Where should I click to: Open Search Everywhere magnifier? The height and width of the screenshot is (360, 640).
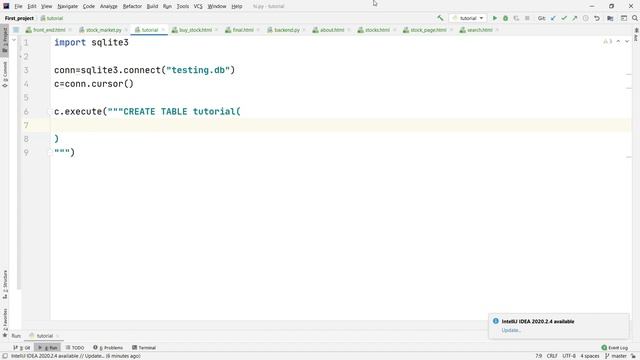click(x=635, y=18)
